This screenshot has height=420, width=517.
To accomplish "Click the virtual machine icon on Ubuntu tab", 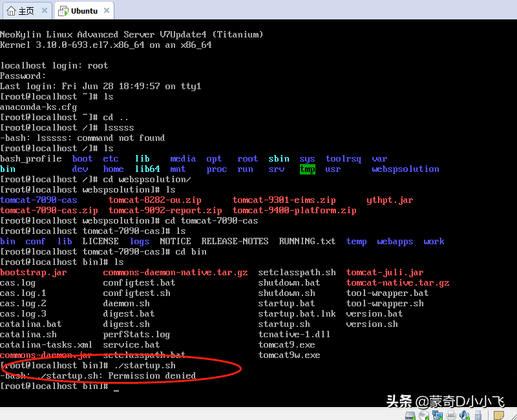I will coord(63,11).
